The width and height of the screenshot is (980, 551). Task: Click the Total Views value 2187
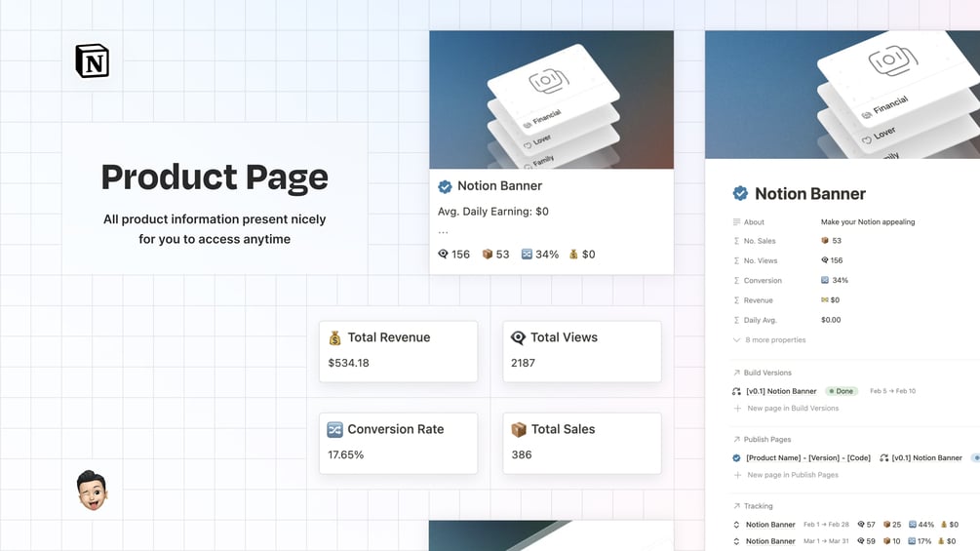(x=523, y=363)
